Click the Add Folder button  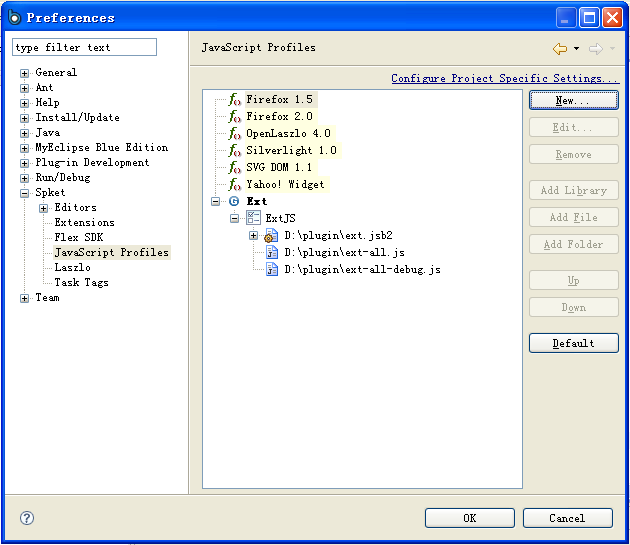coord(573,244)
